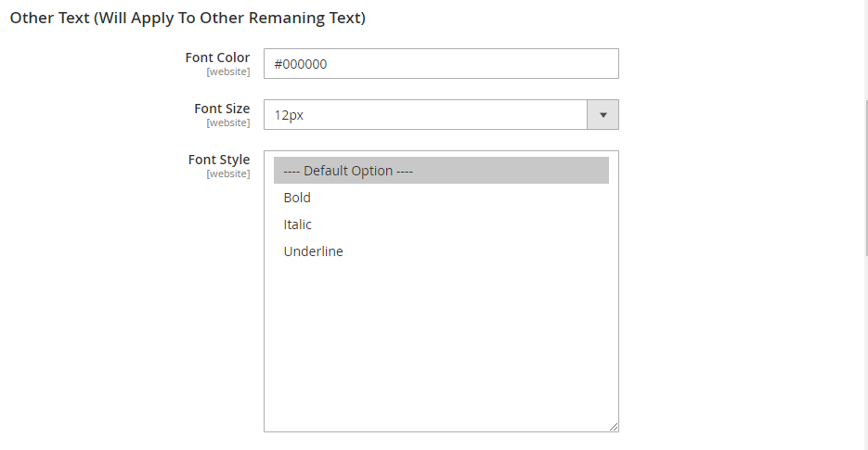Click the Other Text section heading

pyautogui.click(x=188, y=18)
